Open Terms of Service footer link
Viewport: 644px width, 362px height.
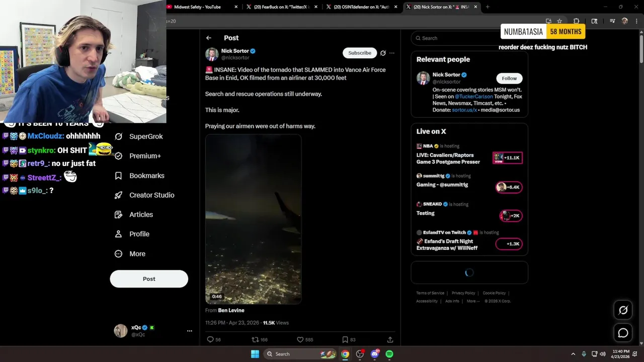click(430, 293)
